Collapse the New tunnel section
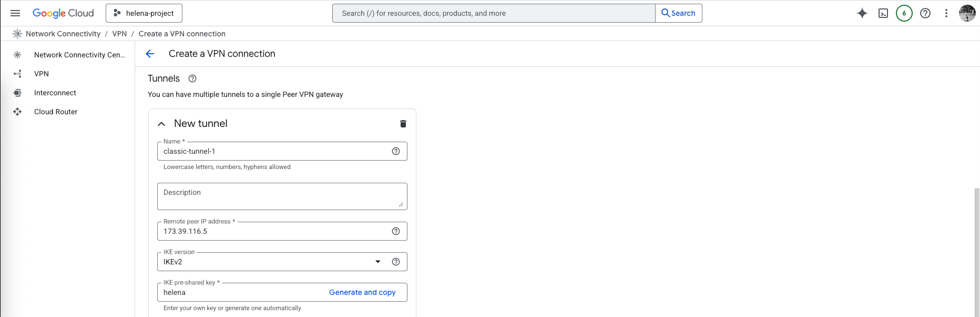 (161, 124)
